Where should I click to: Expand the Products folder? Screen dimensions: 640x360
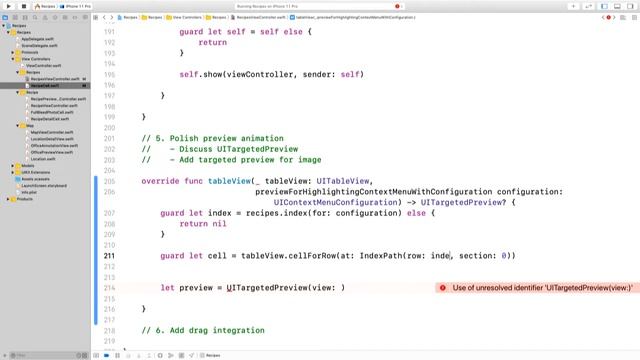(x=8, y=199)
